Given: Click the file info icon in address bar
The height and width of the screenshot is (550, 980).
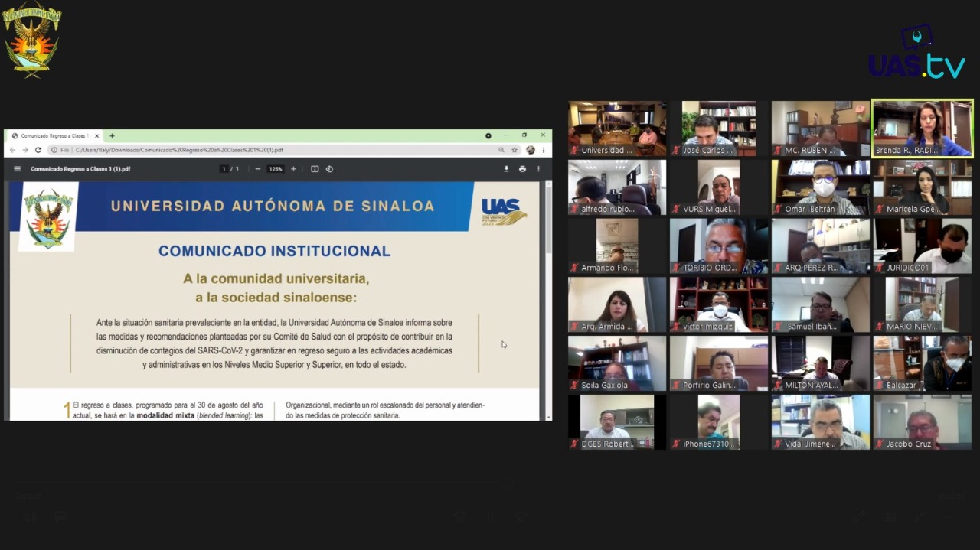Looking at the screenshot, I should click(x=54, y=150).
